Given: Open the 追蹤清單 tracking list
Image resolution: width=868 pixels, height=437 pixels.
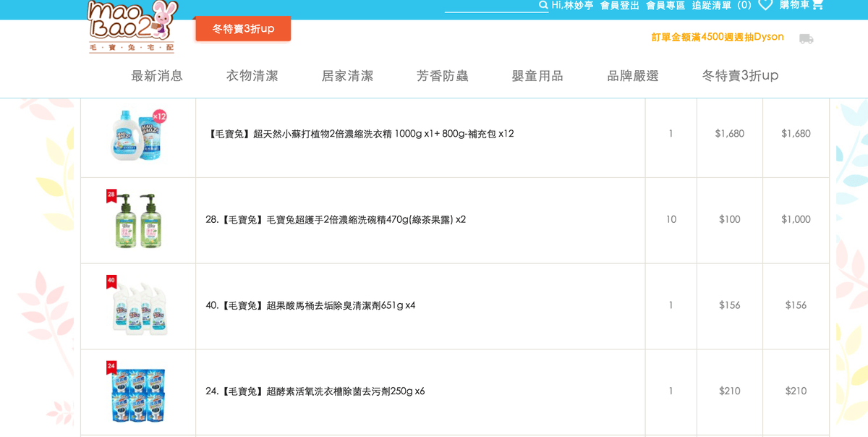Looking at the screenshot, I should pyautogui.click(x=711, y=6).
